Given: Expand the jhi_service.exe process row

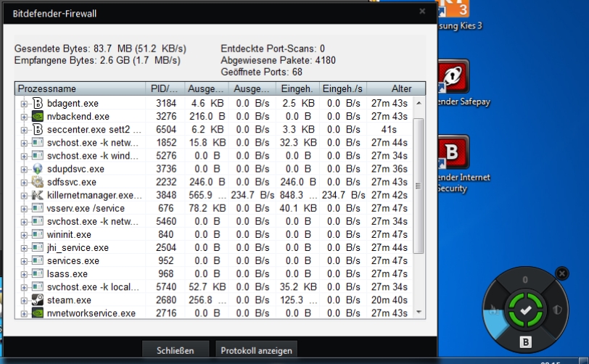Looking at the screenshot, I should click(24, 248).
